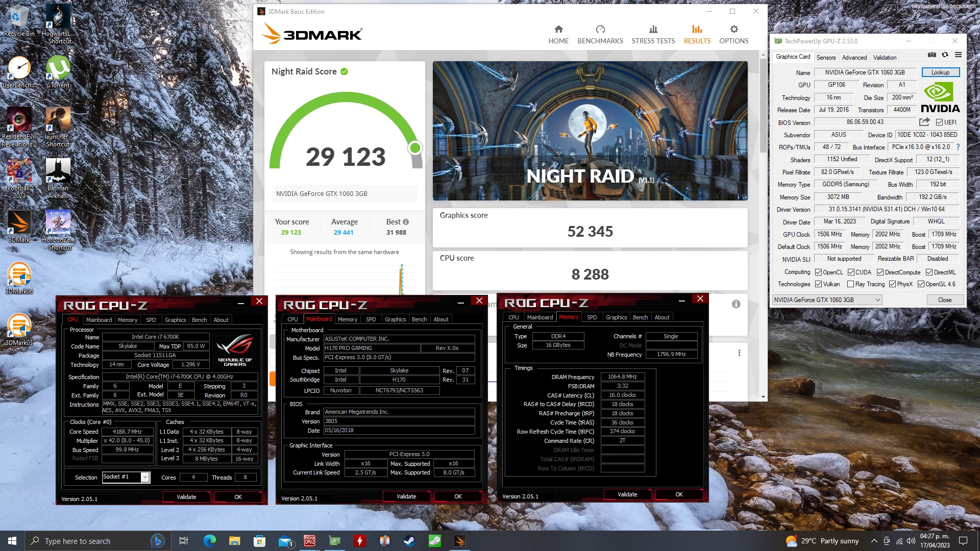Open the BENCHMARKS section in 3DMark
980x551 pixels.
[600, 35]
